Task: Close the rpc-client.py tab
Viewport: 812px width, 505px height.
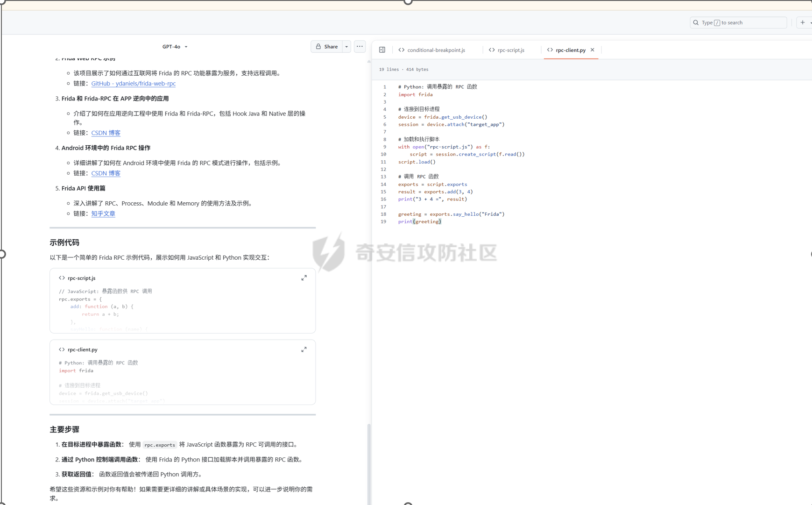Action: pyautogui.click(x=593, y=50)
